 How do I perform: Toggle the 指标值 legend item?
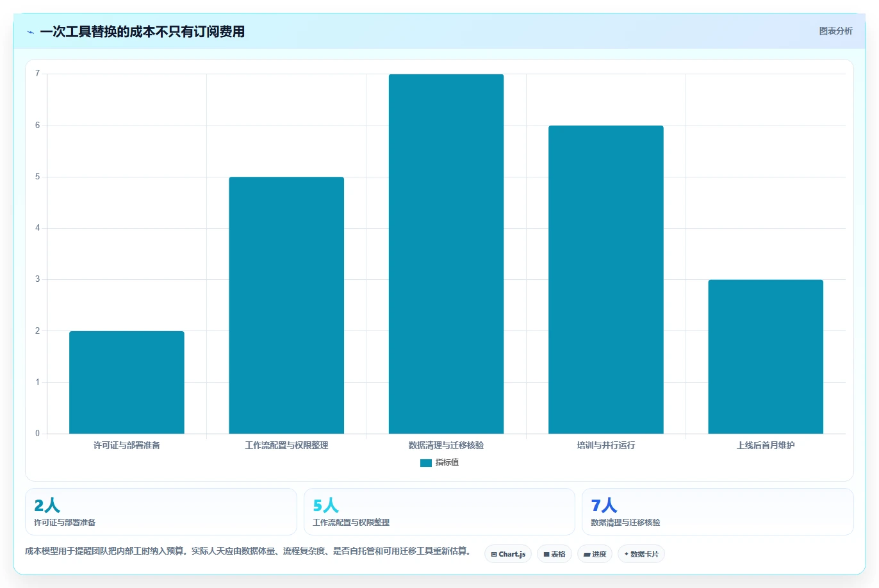(x=439, y=462)
